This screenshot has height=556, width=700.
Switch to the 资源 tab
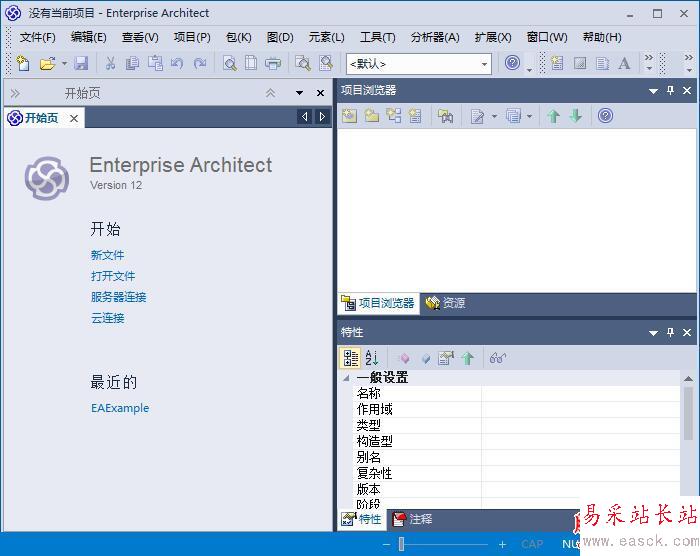pos(445,303)
